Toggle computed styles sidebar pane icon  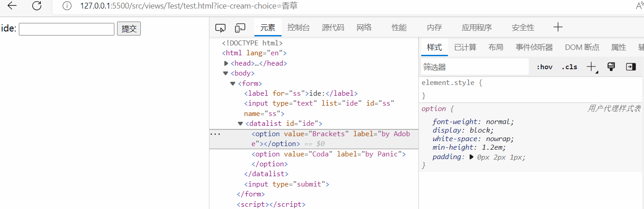pyautogui.click(x=631, y=67)
